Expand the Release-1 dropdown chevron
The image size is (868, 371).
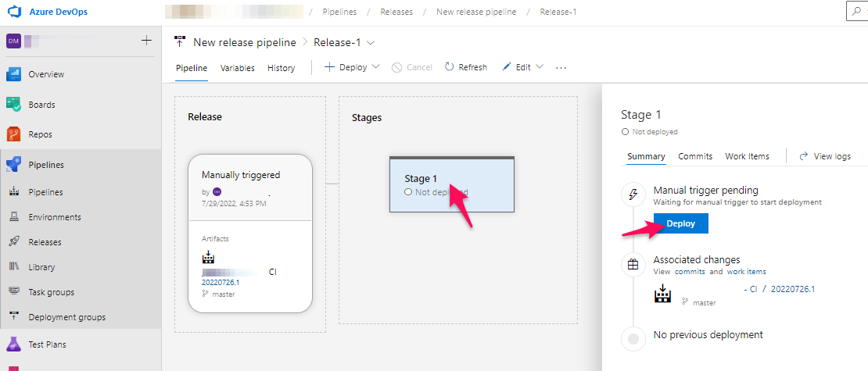click(371, 43)
